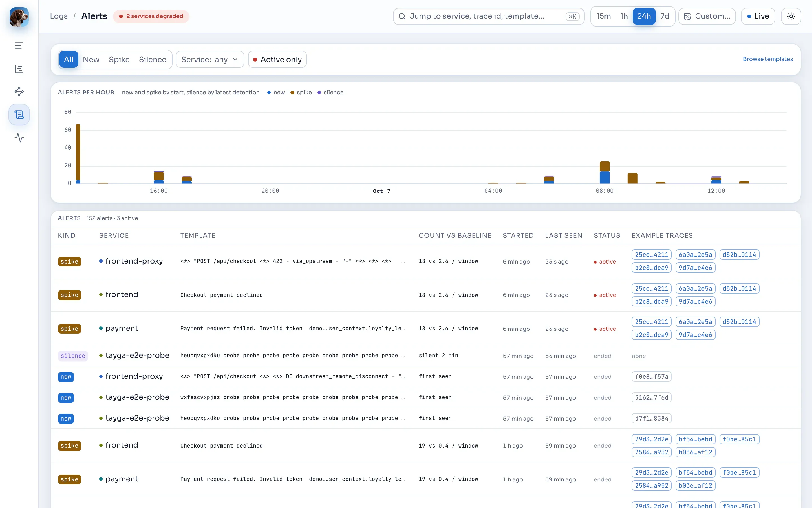
Task: Open the activity pulse sidebar icon
Action: point(19,138)
